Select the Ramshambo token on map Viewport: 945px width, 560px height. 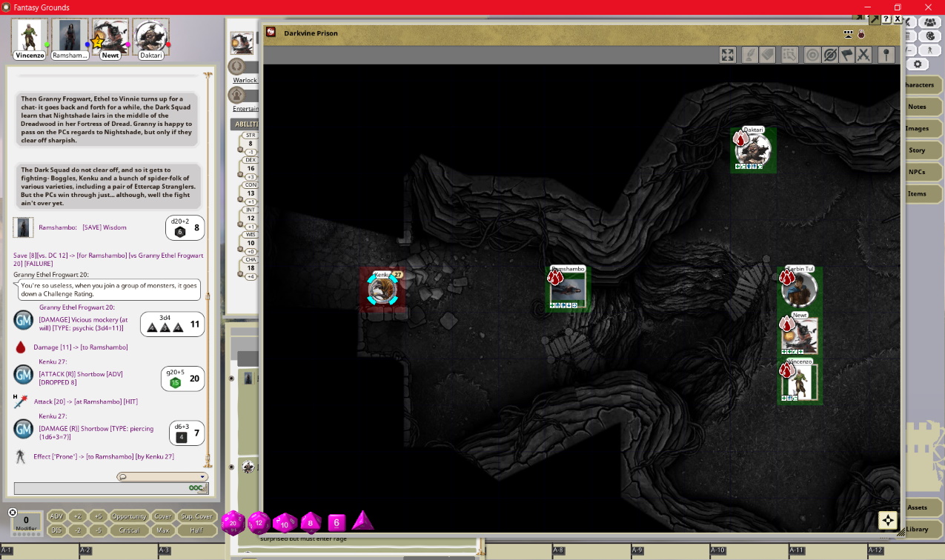(568, 289)
